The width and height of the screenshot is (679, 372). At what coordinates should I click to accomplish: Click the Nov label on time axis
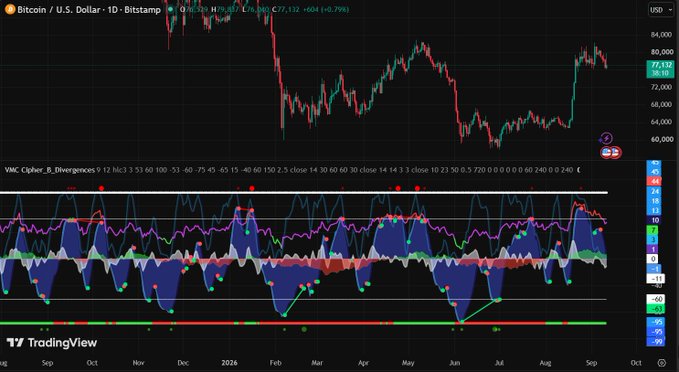click(x=138, y=363)
